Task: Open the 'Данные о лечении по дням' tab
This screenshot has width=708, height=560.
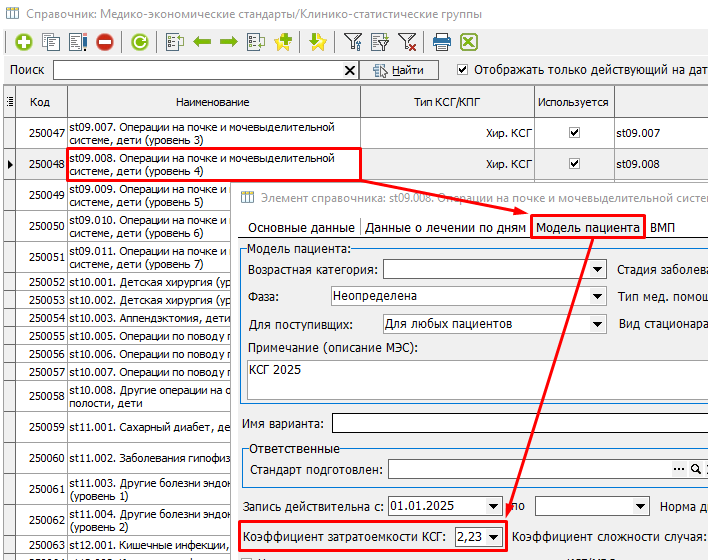Action: [x=445, y=228]
